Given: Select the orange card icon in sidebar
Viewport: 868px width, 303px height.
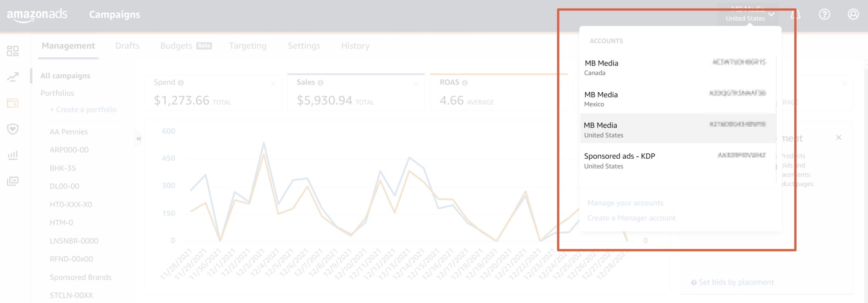Looking at the screenshot, I should coord(13,103).
